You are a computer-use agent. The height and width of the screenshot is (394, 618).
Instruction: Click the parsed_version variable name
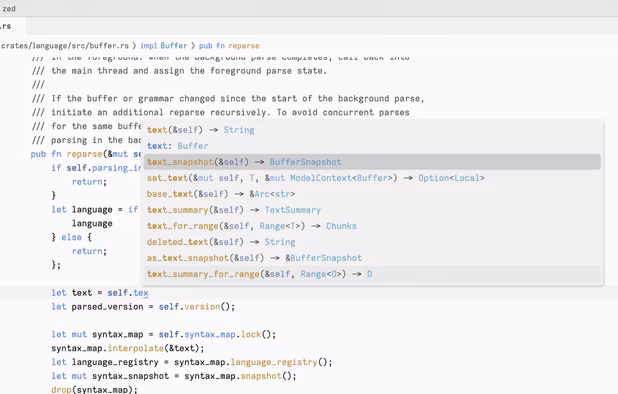(107, 307)
